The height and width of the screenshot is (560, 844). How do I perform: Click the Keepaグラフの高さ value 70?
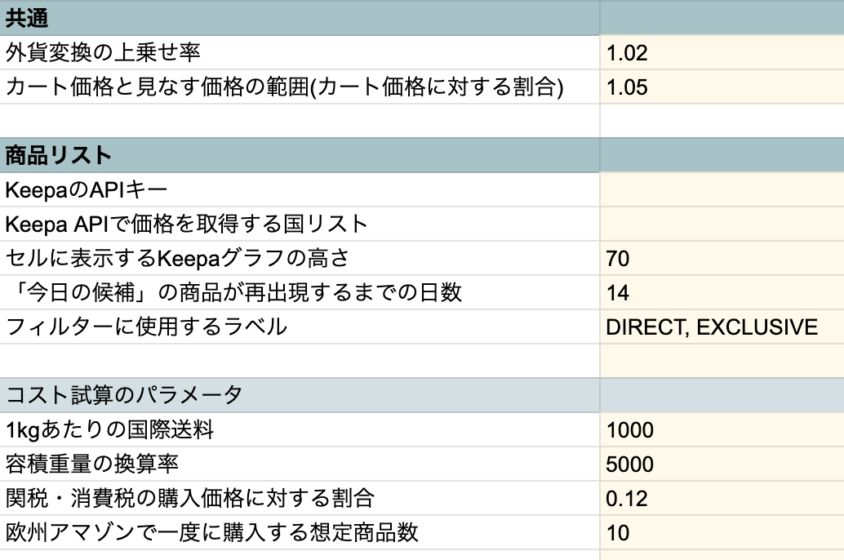point(720,259)
